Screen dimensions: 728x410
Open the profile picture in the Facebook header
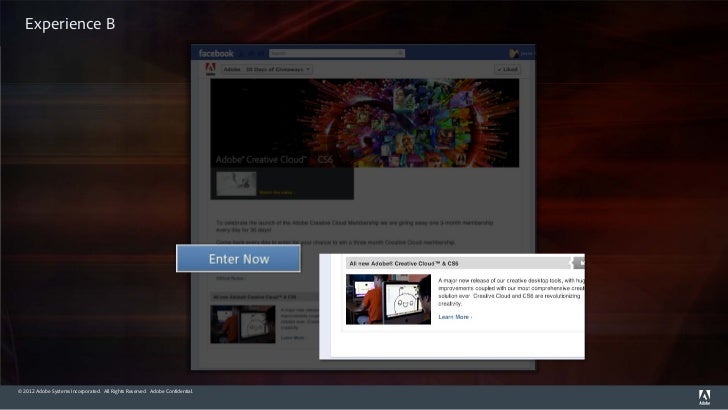pyautogui.click(x=514, y=53)
